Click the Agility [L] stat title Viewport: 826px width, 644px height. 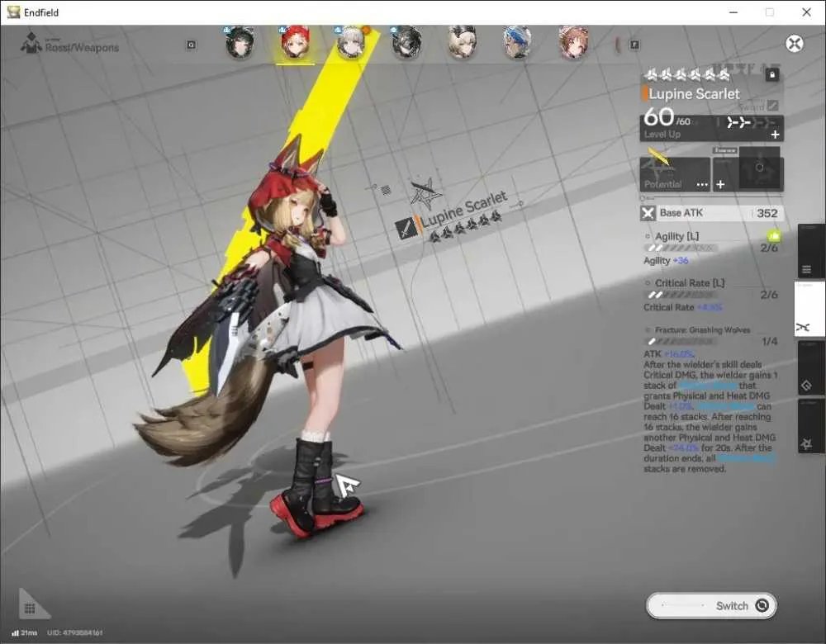tap(677, 236)
